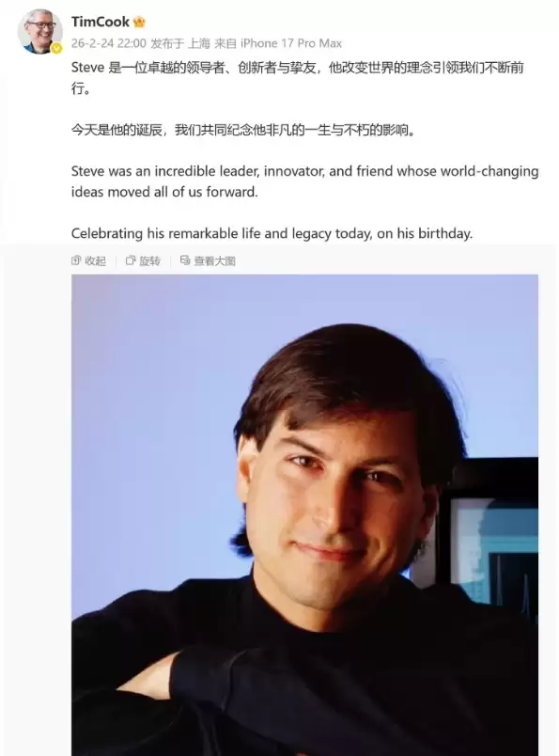Open full-size image via 查看大图
559x756 pixels.
[x=214, y=260]
